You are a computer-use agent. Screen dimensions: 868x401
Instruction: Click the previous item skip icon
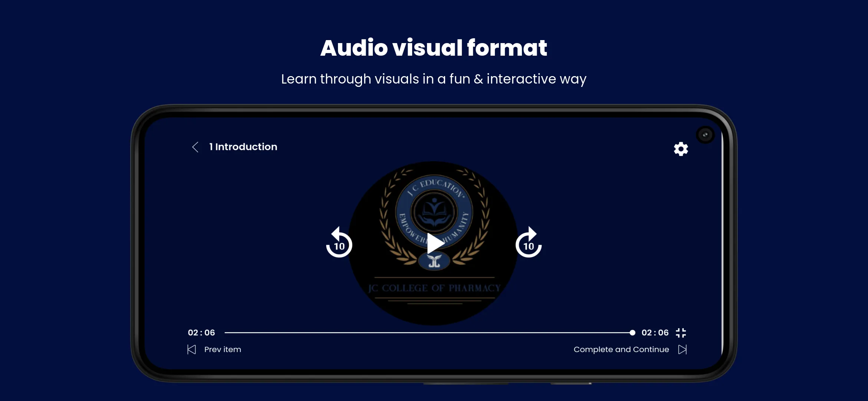191,349
